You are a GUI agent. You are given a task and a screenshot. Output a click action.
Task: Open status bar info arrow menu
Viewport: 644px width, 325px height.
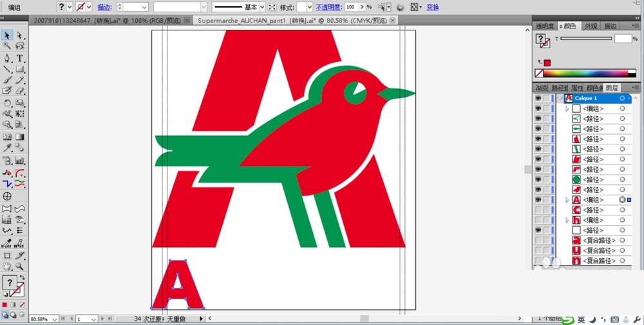click(201, 319)
